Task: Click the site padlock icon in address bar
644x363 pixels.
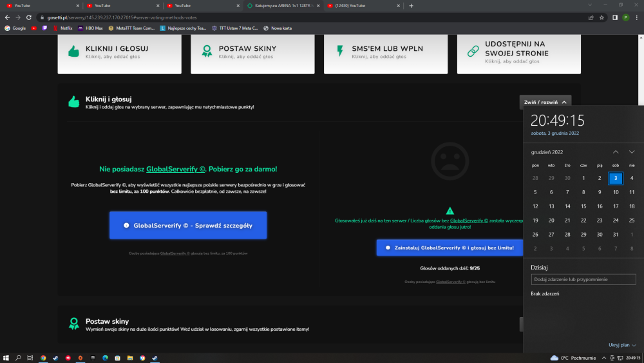Action: click(43, 17)
